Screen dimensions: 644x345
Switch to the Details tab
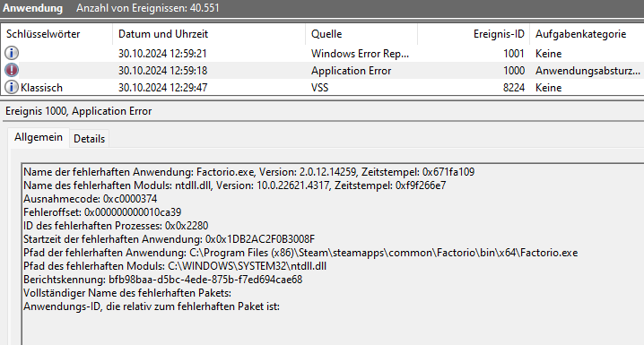coord(89,139)
